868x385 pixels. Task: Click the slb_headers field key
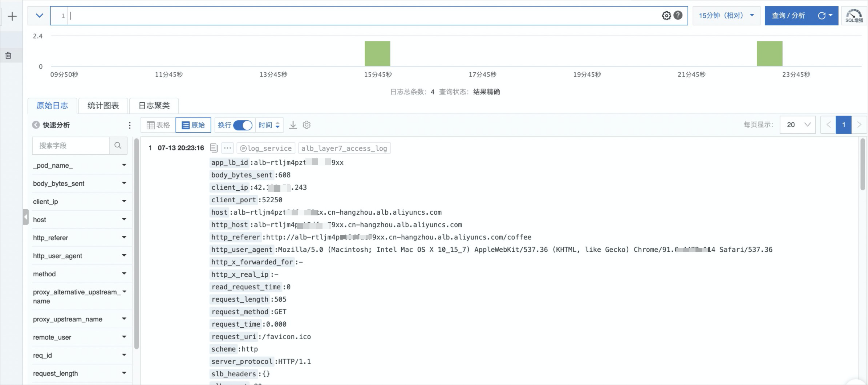[x=234, y=374]
